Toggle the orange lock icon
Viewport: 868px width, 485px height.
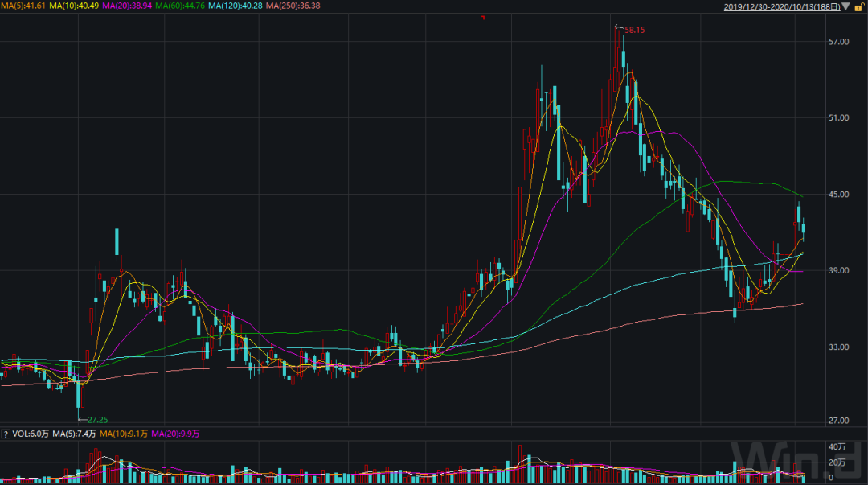859,7
